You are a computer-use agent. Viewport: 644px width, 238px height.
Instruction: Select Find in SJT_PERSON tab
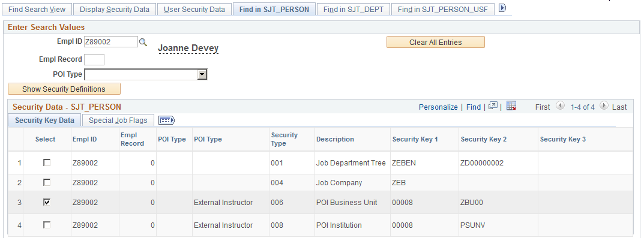coord(274,9)
